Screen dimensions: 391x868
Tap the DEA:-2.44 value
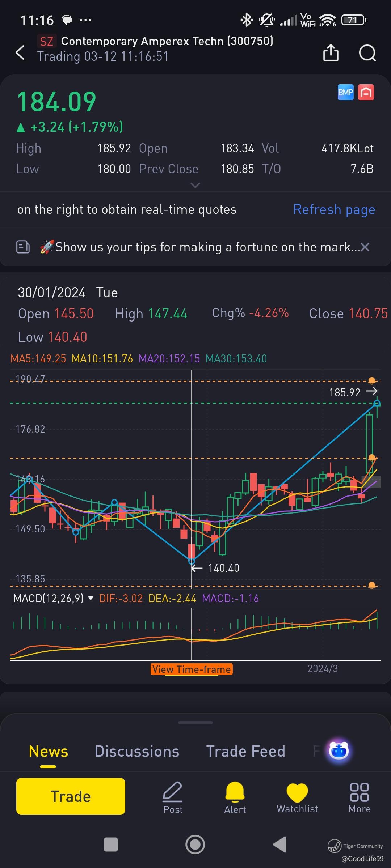tap(172, 599)
